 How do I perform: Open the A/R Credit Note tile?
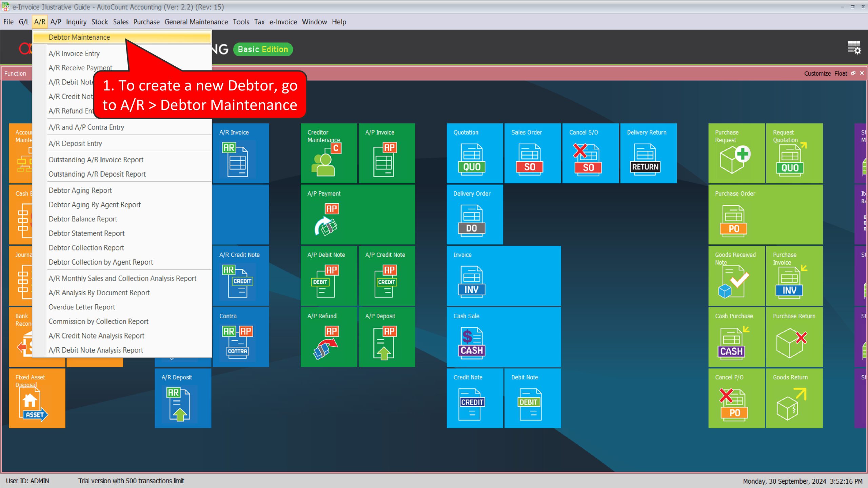click(x=240, y=276)
